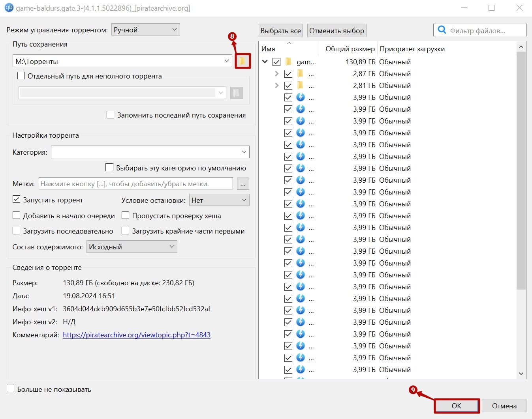Enable 'Запомнить последний путь сохранения' checkbox

tap(111, 115)
